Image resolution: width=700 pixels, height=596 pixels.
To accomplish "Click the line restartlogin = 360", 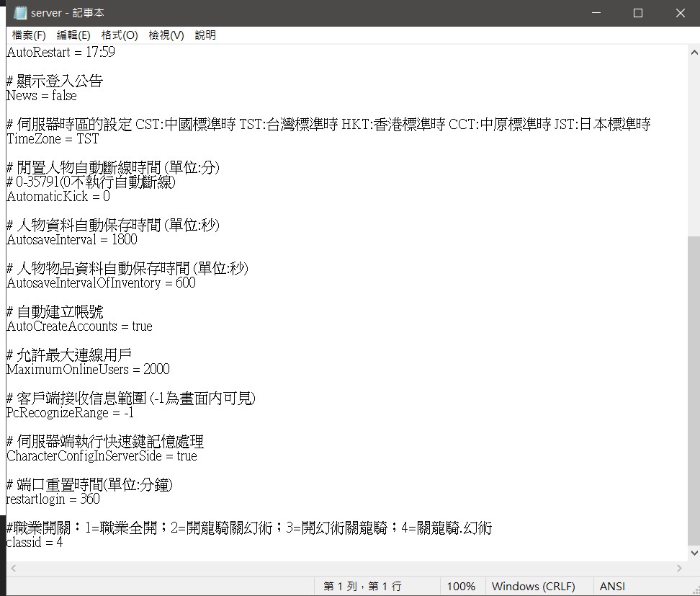I will coord(53,499).
